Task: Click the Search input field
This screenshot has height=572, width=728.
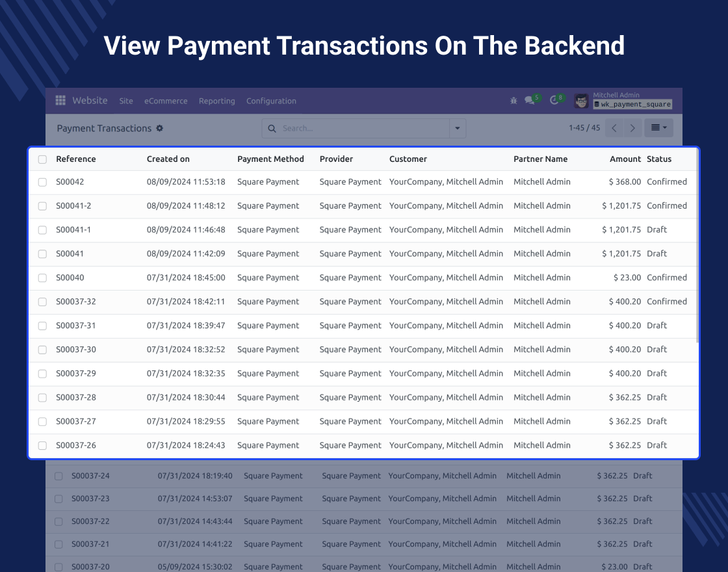Action: pyautogui.click(x=365, y=129)
